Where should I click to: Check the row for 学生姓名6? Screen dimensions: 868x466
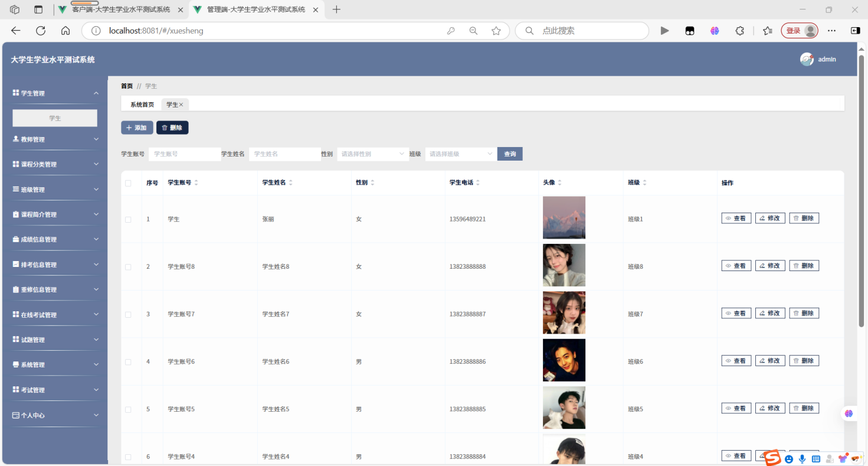tap(128, 361)
